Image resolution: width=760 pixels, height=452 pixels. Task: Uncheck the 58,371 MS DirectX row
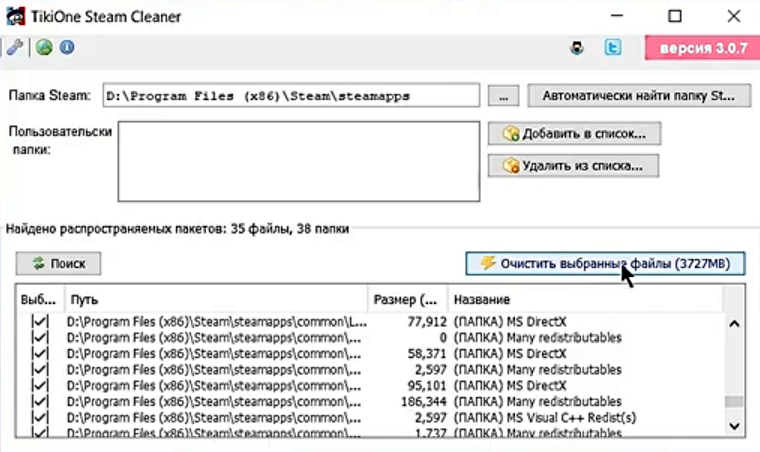(x=40, y=354)
